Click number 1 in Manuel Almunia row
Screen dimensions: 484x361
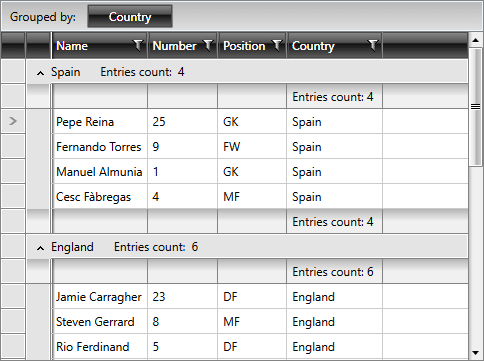(x=183, y=171)
